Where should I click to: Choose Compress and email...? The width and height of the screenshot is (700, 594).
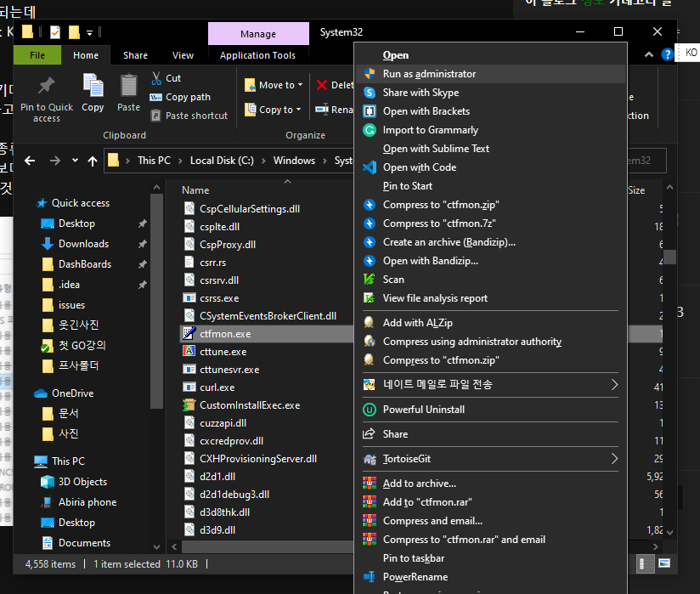492,521
